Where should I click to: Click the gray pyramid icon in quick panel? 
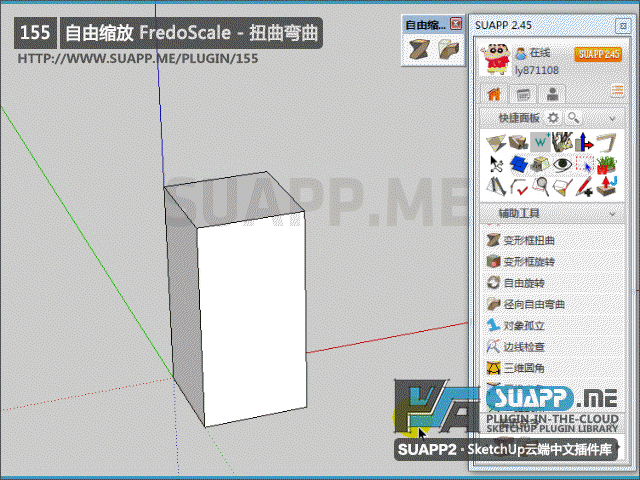pos(496,187)
